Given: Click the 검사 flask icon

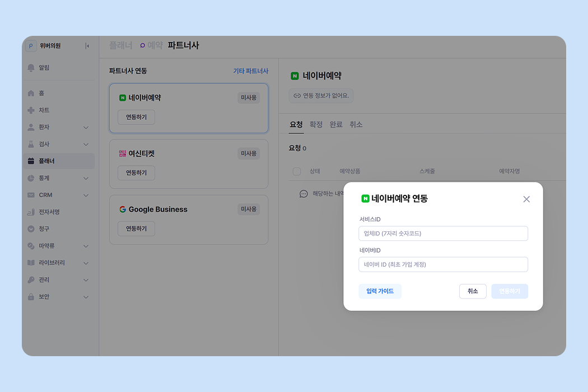Looking at the screenshot, I should 31,144.
